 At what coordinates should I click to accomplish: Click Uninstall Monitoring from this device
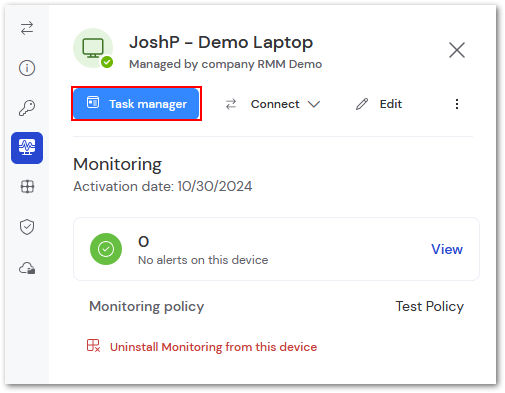pos(213,347)
